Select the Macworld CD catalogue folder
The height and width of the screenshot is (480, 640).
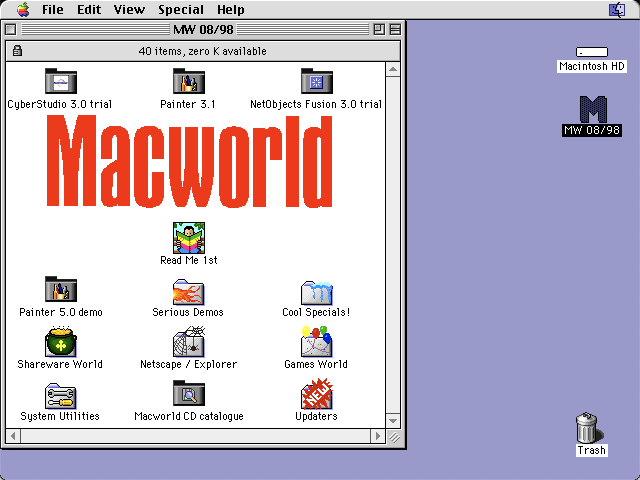click(x=189, y=393)
